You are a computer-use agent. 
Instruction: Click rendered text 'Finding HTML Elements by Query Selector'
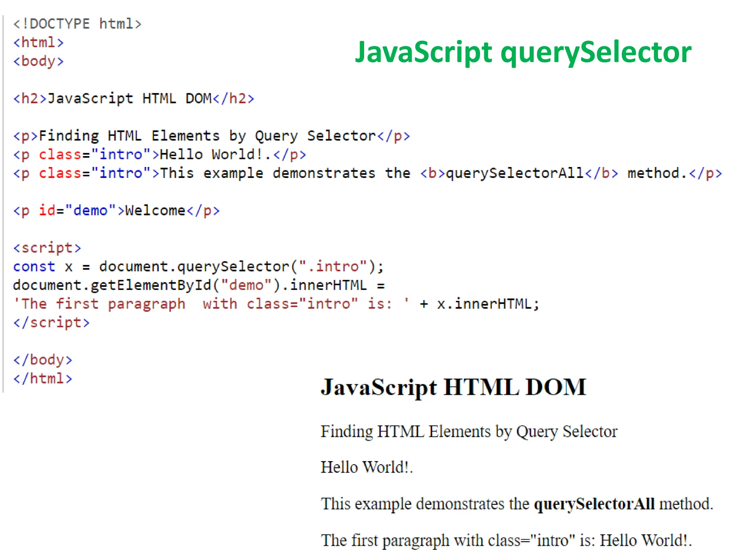pyautogui.click(x=469, y=432)
